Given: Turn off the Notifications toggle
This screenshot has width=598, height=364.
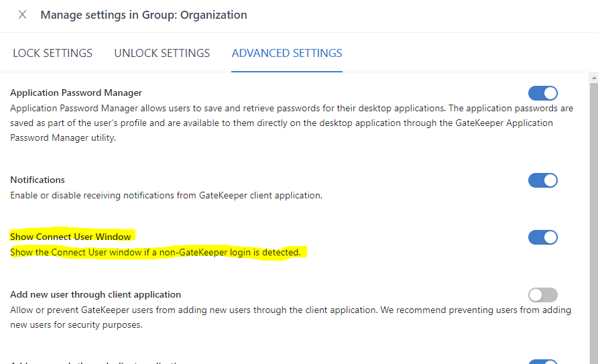Looking at the screenshot, I should pos(542,180).
